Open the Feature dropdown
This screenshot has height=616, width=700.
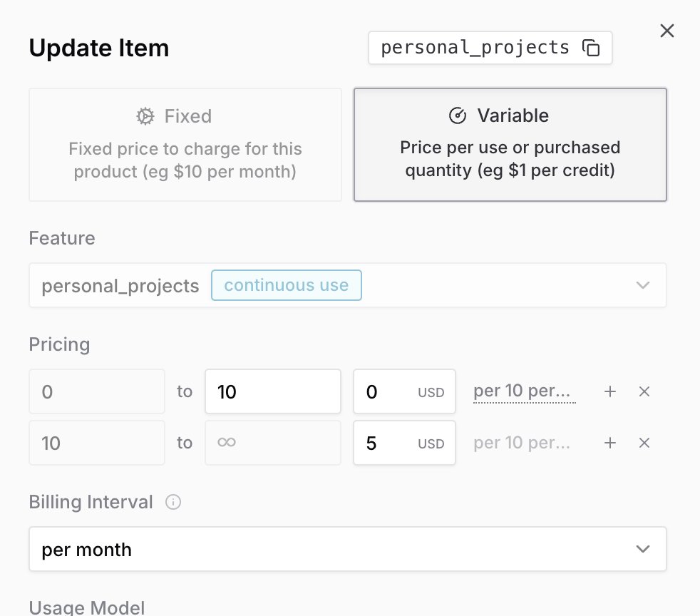click(347, 285)
